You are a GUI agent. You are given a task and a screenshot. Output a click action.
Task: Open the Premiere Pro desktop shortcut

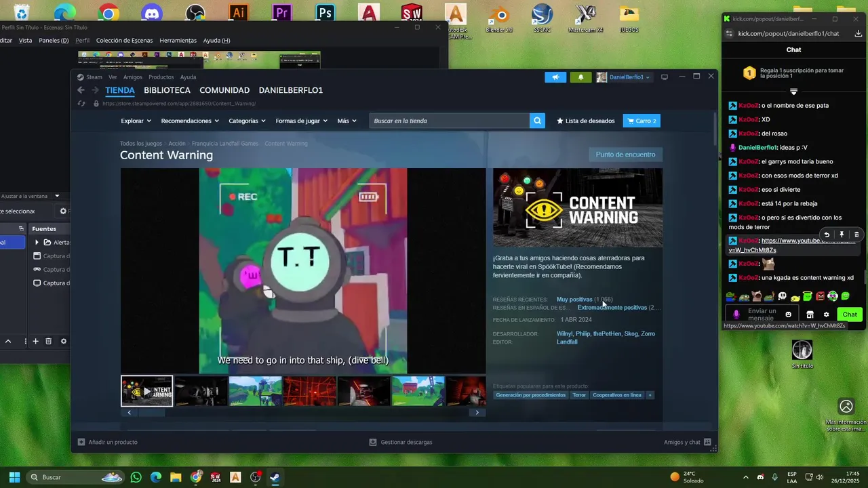[x=282, y=14]
